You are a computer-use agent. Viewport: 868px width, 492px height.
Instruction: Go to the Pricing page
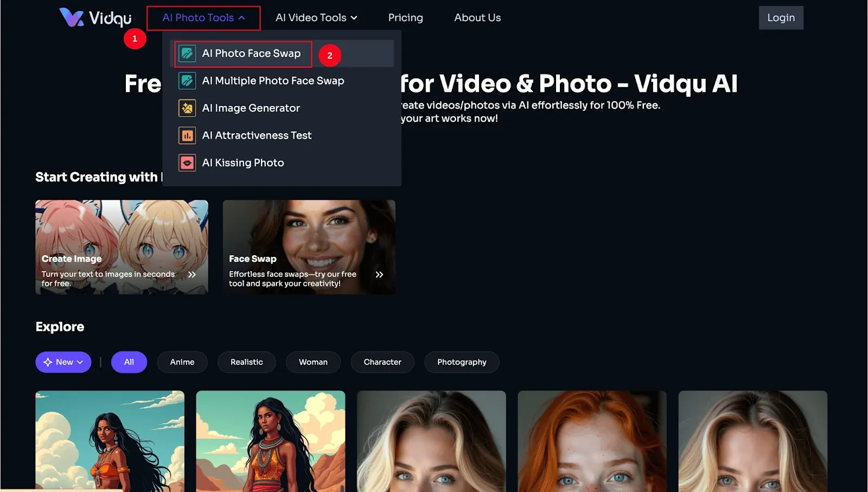tap(405, 18)
